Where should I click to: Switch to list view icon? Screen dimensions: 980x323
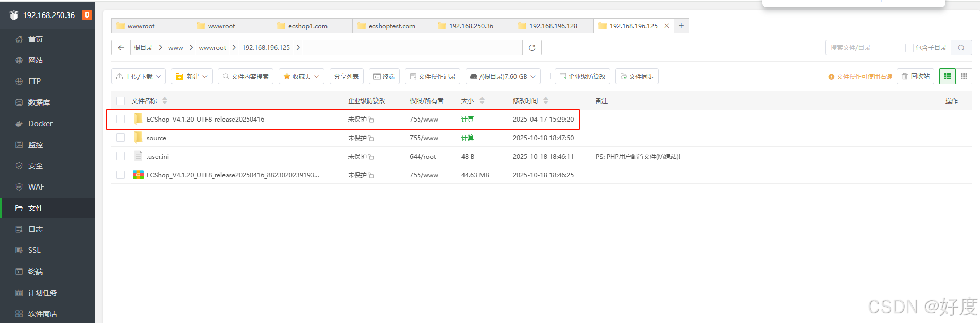[x=948, y=76]
